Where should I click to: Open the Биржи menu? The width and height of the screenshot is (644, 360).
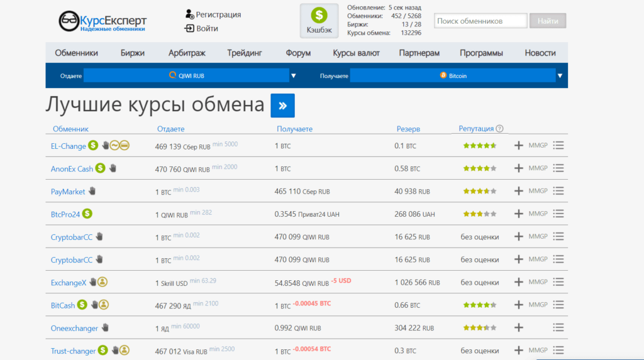(132, 53)
